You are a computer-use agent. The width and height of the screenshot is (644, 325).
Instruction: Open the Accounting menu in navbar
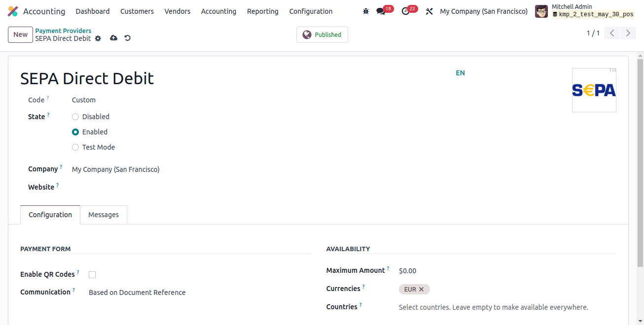coord(218,11)
